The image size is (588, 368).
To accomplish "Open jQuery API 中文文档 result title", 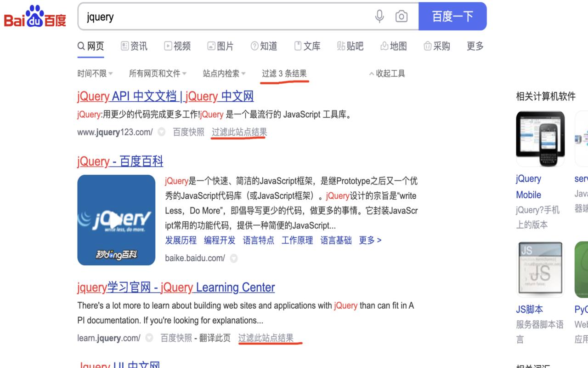I will pos(165,96).
